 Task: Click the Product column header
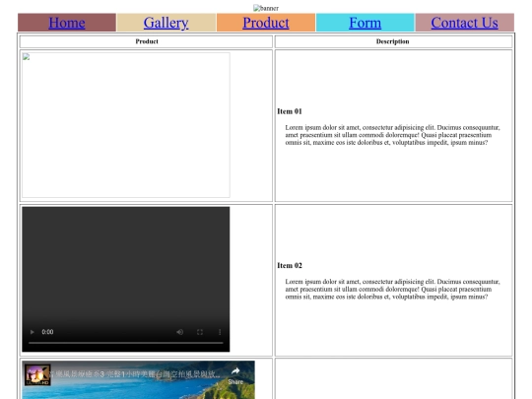147,41
